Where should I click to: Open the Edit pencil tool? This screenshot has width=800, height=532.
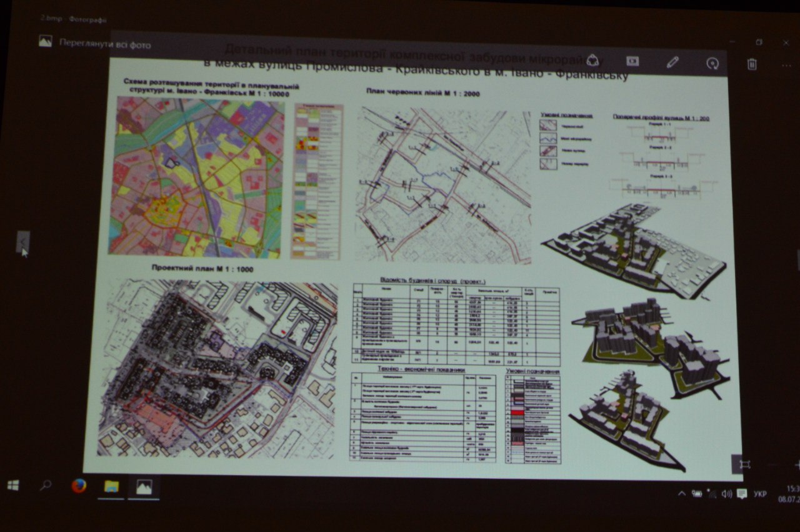(672, 62)
